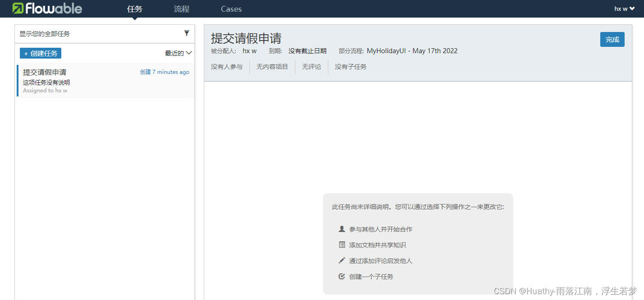Switch to the 任务 tab
This screenshot has width=644, height=300.
[x=135, y=9]
